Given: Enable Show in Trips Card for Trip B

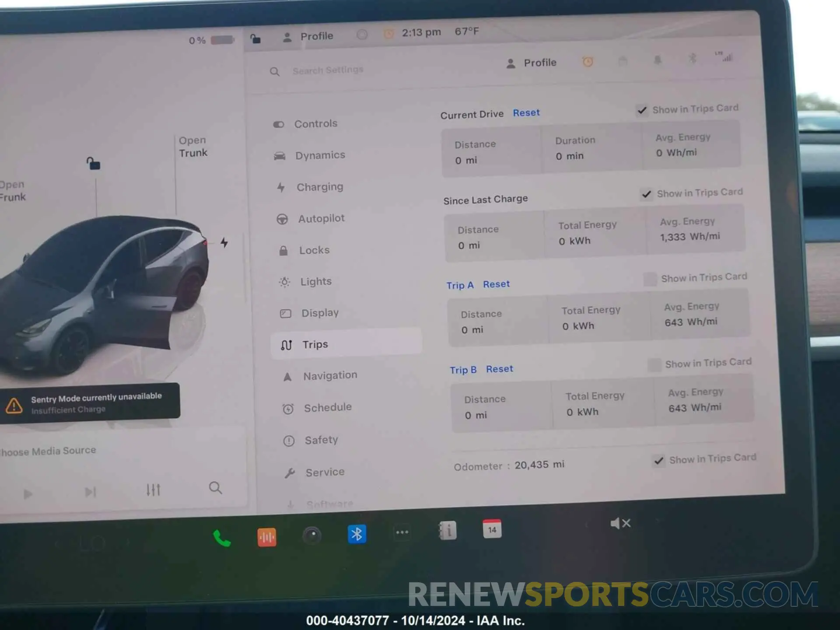Looking at the screenshot, I should tap(654, 364).
